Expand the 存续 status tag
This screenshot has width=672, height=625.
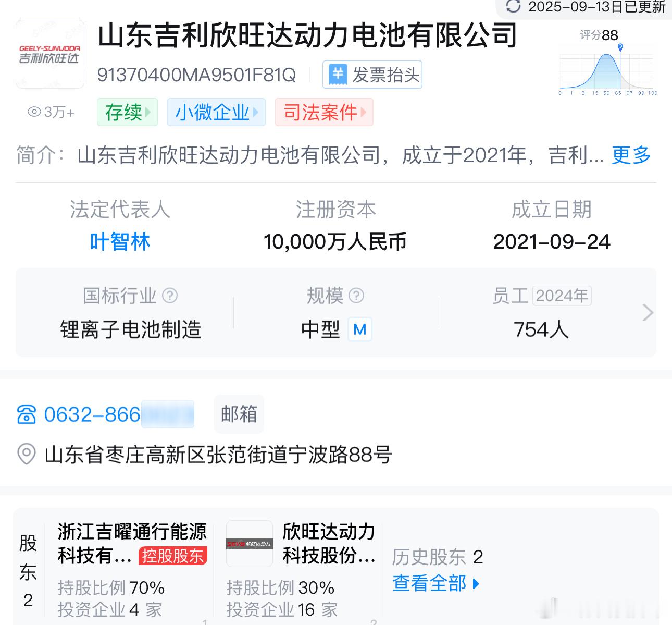[127, 112]
